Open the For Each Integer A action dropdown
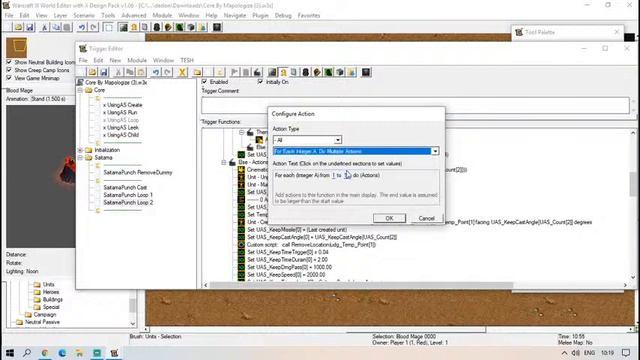 pyautogui.click(x=435, y=151)
